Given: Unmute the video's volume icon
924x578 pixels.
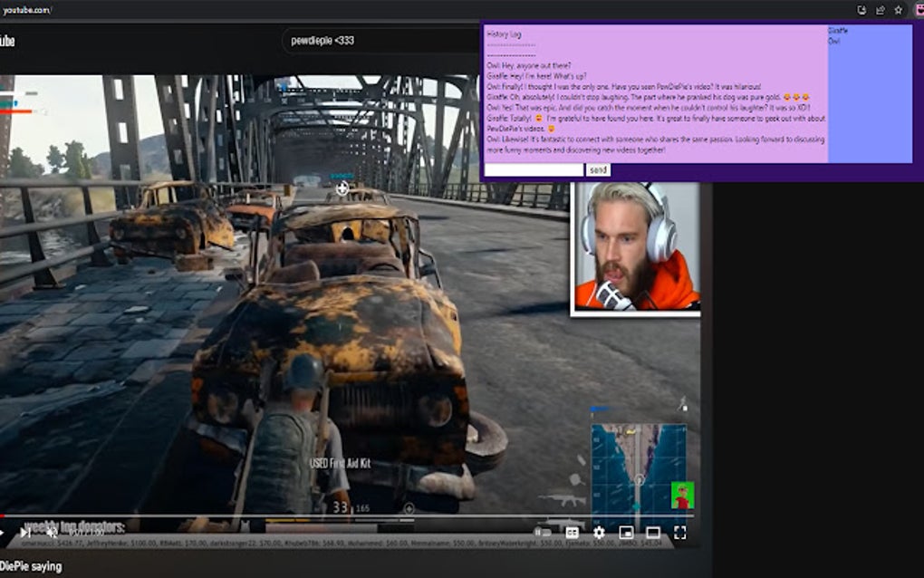Looking at the screenshot, I should (x=52, y=533).
